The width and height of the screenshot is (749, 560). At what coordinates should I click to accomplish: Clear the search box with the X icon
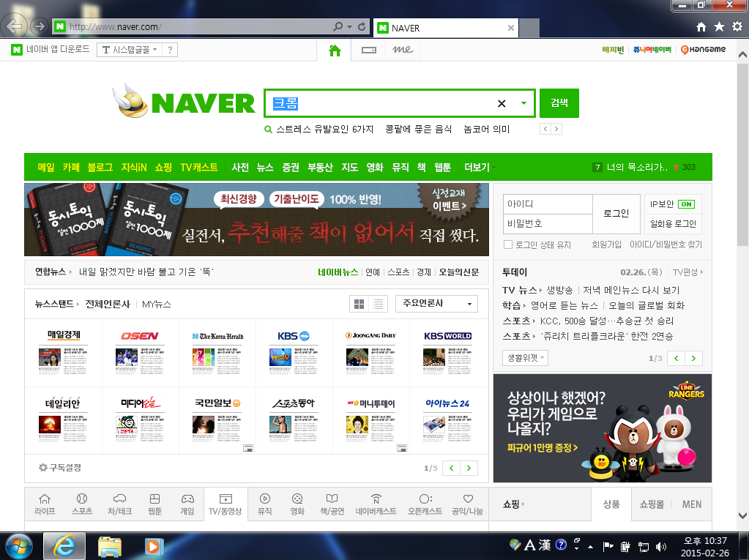click(x=502, y=104)
